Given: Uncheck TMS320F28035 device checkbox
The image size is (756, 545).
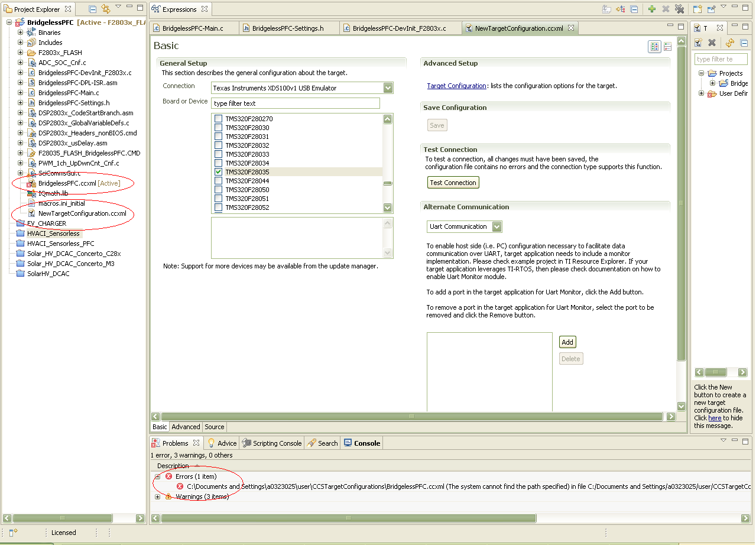Looking at the screenshot, I should pyautogui.click(x=218, y=172).
